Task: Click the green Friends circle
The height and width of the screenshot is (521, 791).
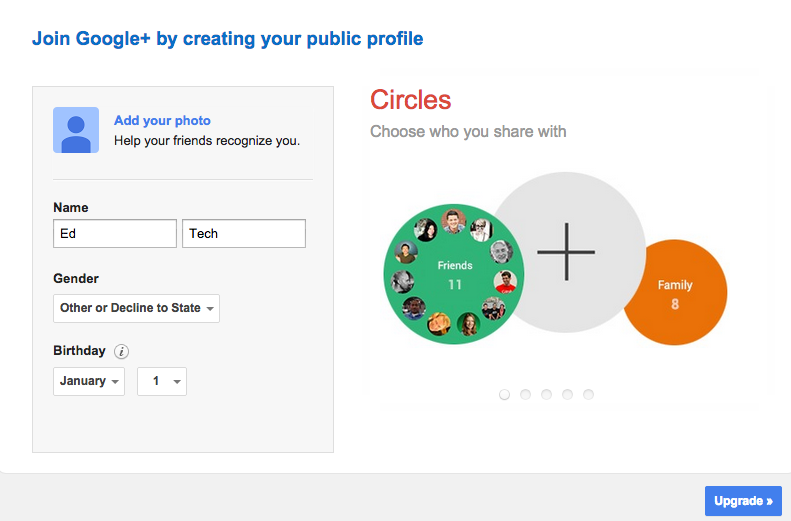Action: tap(454, 273)
